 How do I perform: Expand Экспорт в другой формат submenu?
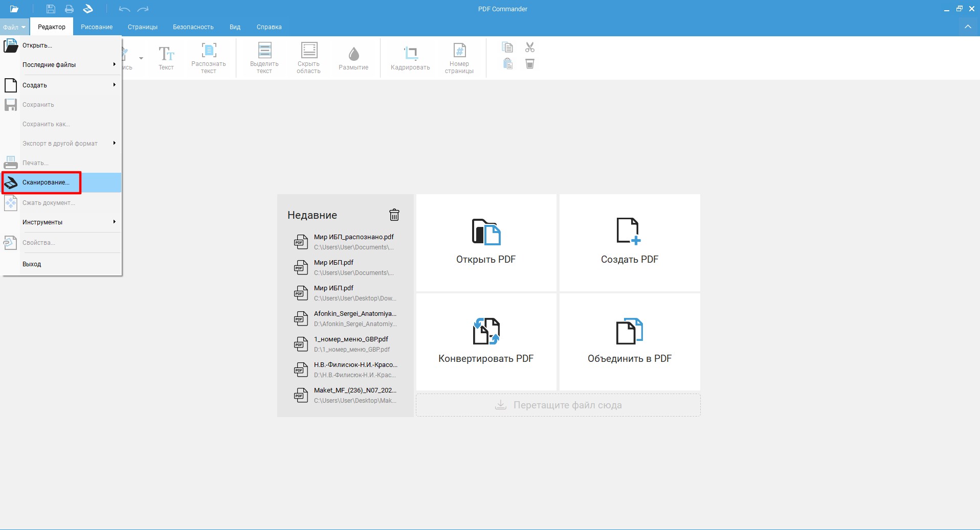[71, 144]
